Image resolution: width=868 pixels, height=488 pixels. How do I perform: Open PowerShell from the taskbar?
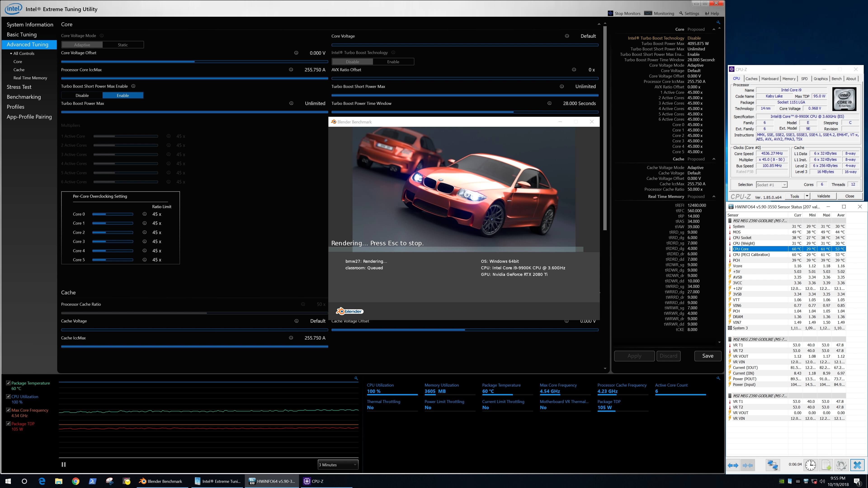[92, 481]
